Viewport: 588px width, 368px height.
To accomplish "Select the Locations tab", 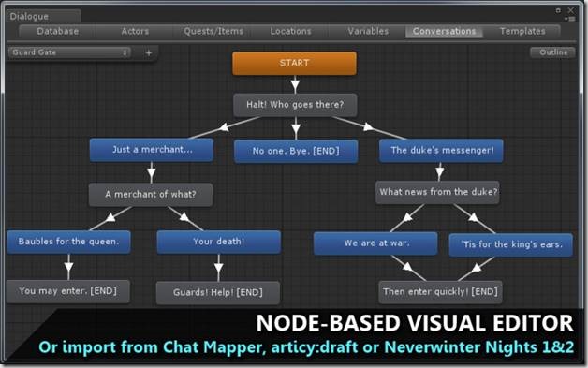I will click(x=290, y=31).
